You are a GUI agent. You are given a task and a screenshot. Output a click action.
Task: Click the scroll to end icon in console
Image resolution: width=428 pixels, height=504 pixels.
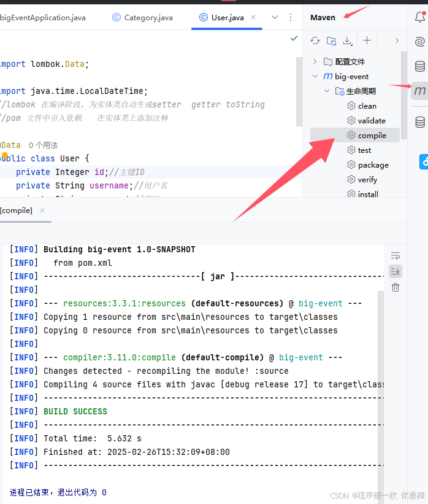tap(396, 271)
